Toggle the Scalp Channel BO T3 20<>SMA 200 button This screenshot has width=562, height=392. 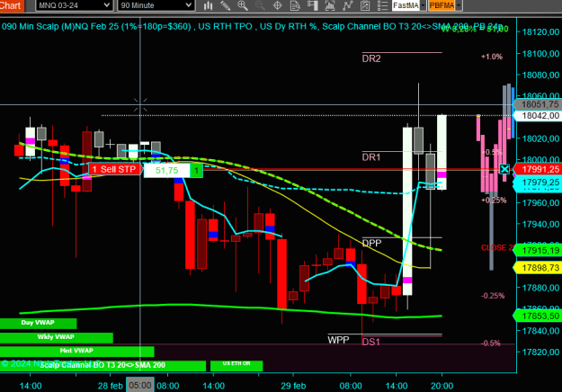[103, 366]
